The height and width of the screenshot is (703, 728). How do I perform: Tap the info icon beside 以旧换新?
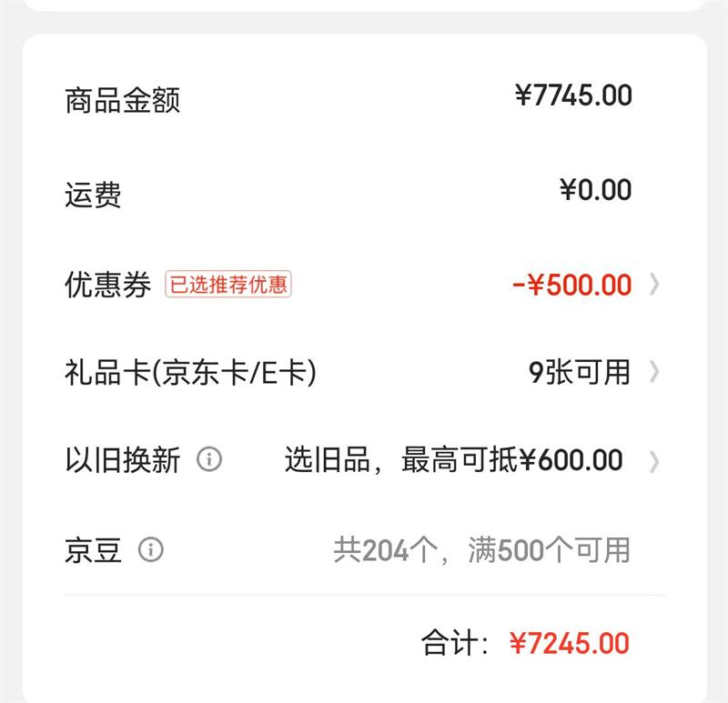209,459
